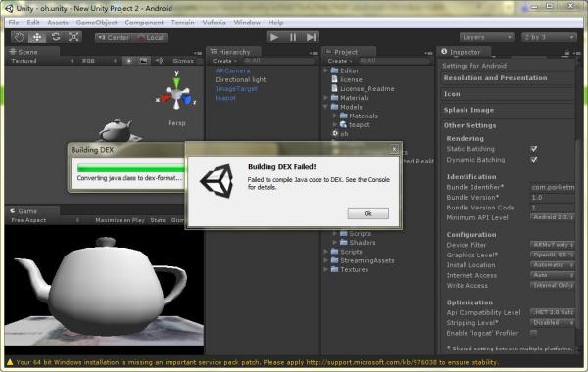Open the File menu
The image size is (588, 372).
click(x=14, y=23)
